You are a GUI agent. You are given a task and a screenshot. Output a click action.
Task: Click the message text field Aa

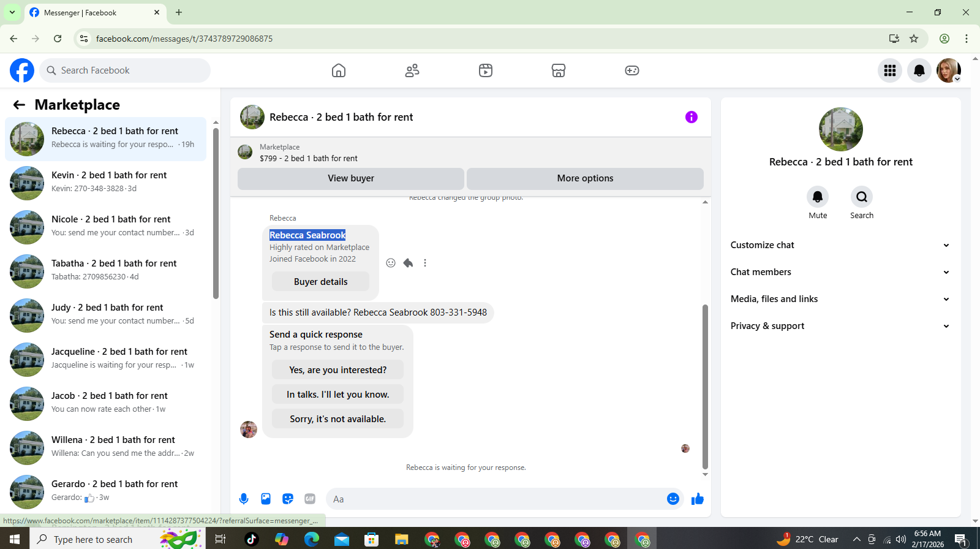pyautogui.click(x=496, y=499)
